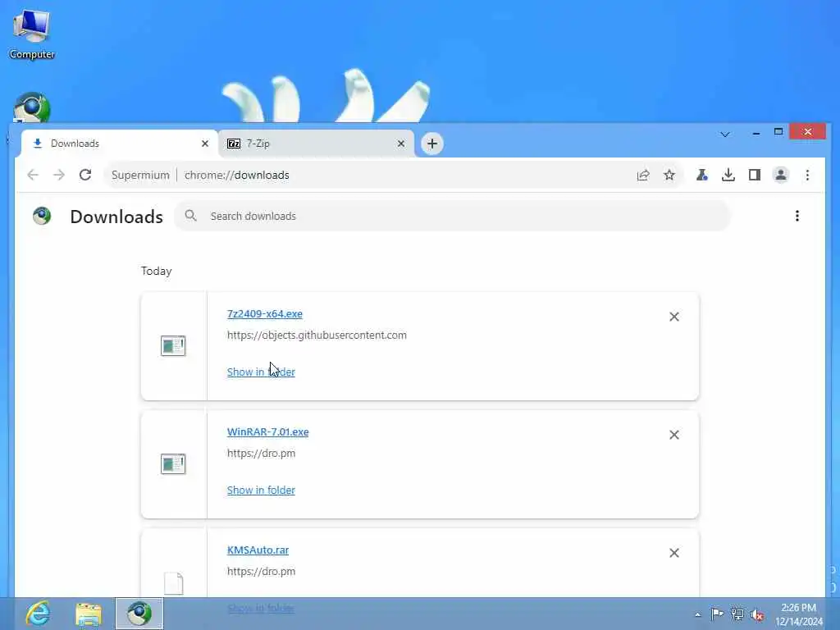Open the WinRAR-7.01.exe file link
This screenshot has width=840, height=630.
click(268, 431)
